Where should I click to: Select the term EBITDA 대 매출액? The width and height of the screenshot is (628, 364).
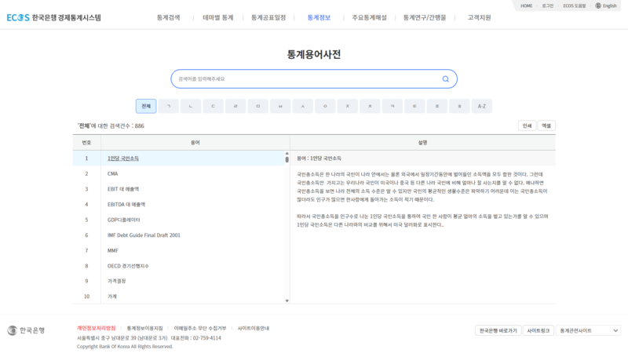(126, 205)
